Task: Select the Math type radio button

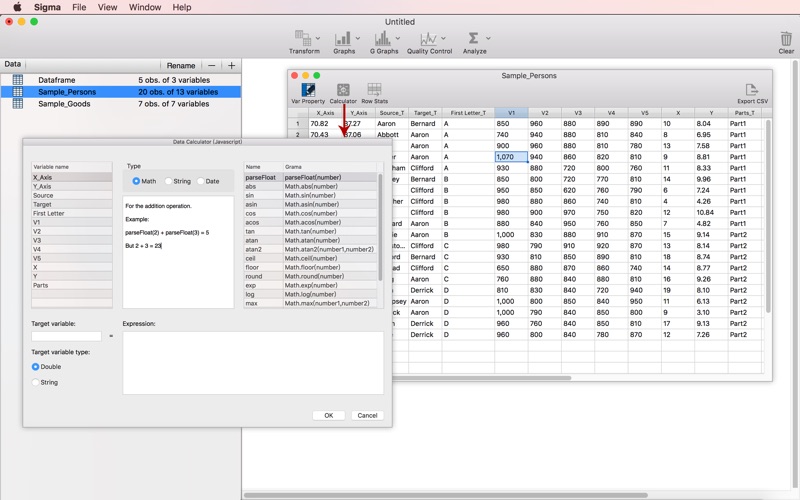Action: click(x=136, y=181)
